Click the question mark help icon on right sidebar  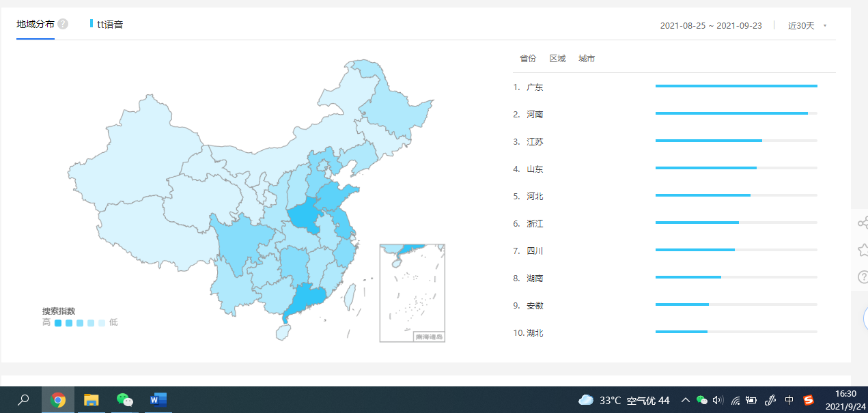click(x=863, y=277)
